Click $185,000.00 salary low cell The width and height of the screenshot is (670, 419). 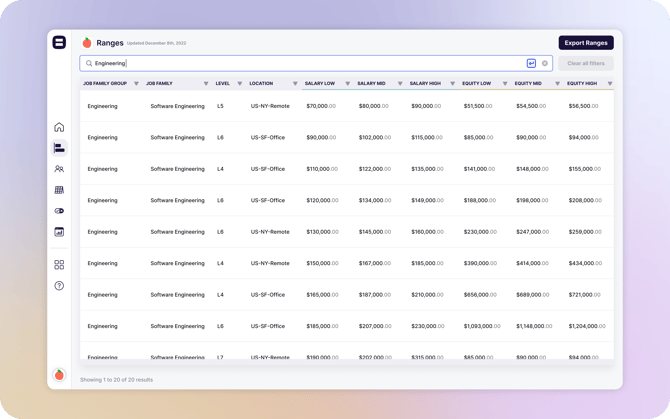(322, 326)
